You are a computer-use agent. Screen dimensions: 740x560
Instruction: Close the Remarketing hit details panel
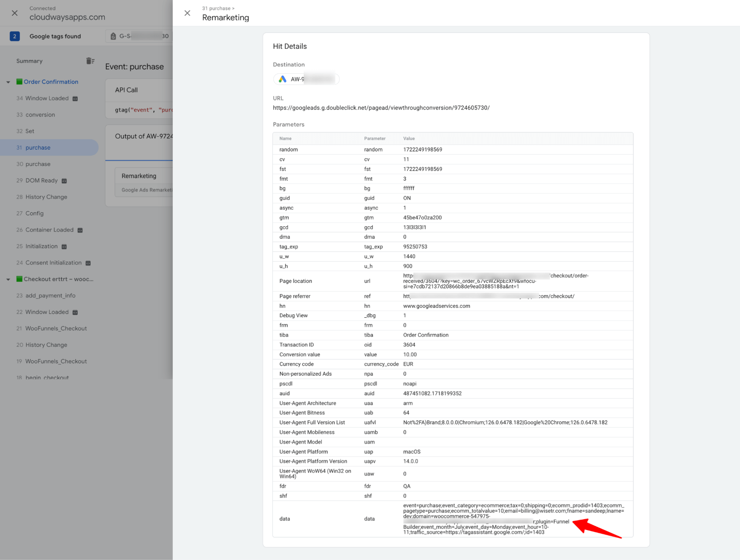click(187, 13)
